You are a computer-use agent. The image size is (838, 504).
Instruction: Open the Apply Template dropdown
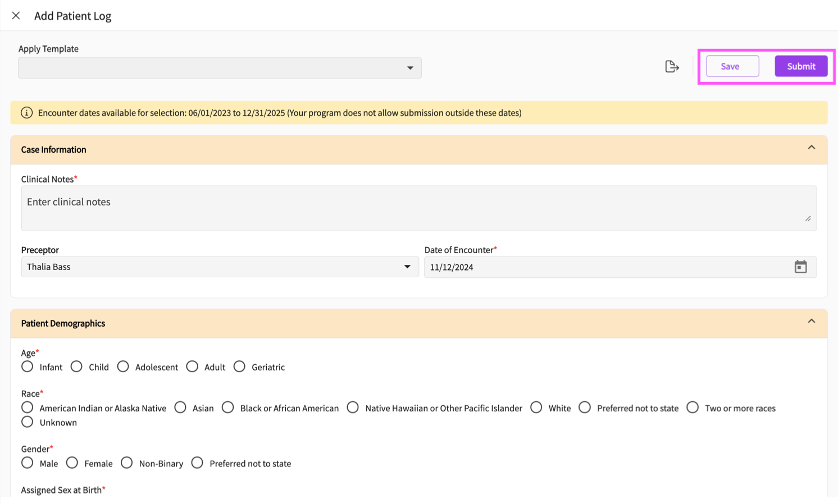tap(220, 68)
